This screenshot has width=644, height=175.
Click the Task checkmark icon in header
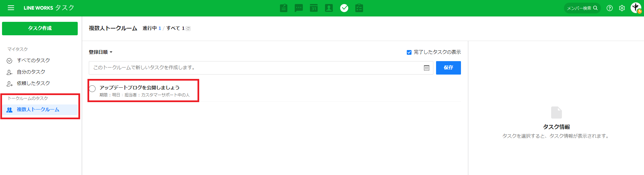point(344,8)
